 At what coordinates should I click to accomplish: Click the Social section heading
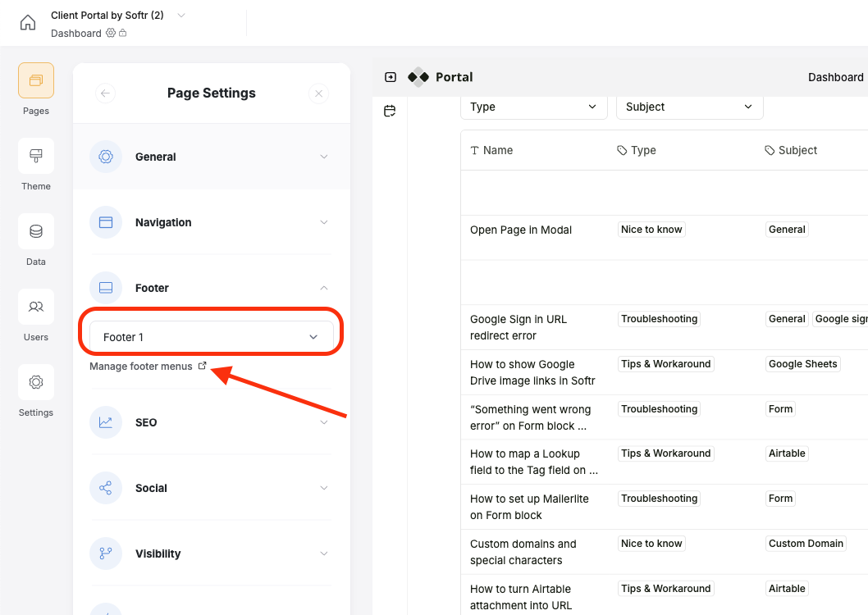coord(151,488)
